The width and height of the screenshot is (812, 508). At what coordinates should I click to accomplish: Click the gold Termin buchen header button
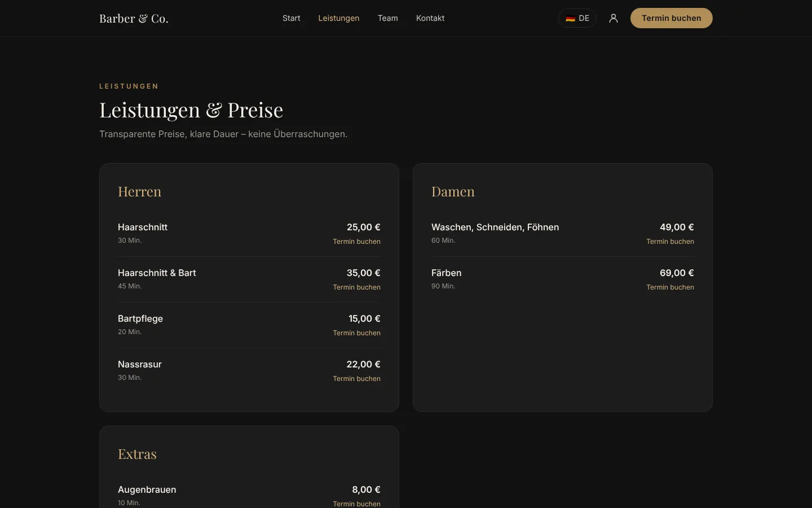click(x=672, y=18)
